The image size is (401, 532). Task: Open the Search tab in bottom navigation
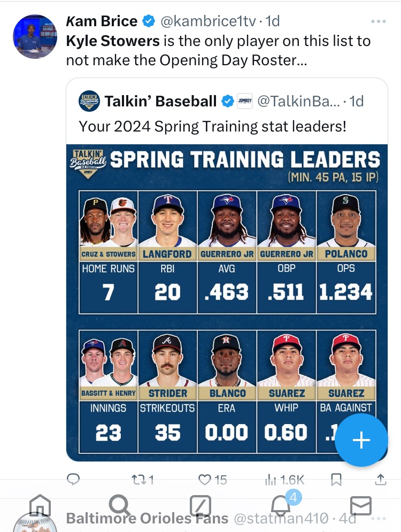[120, 505]
